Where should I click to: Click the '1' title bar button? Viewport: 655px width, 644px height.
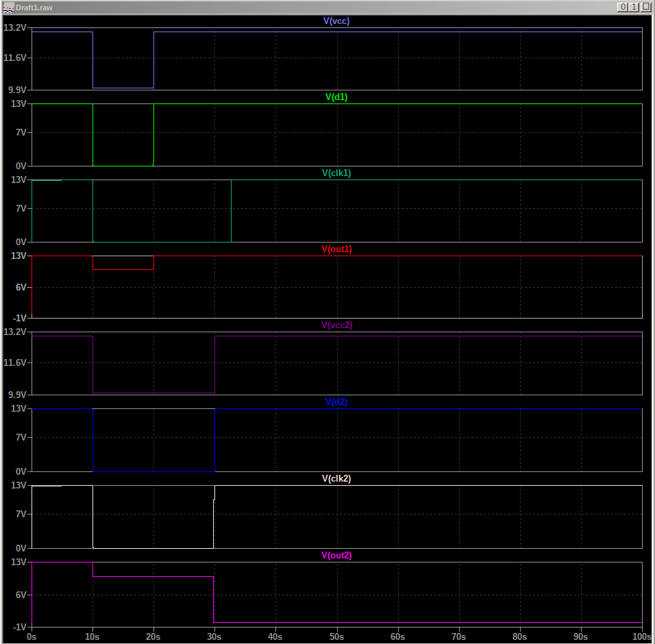pyautogui.click(x=634, y=7)
